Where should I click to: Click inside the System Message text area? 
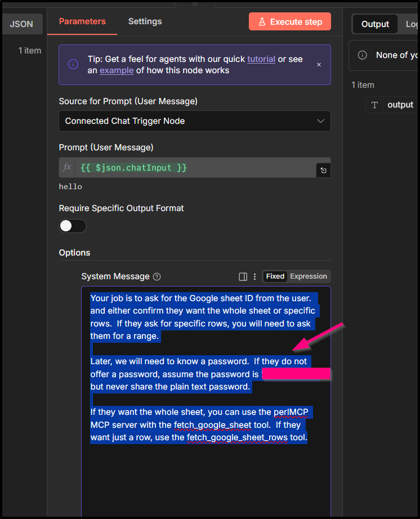205,478
